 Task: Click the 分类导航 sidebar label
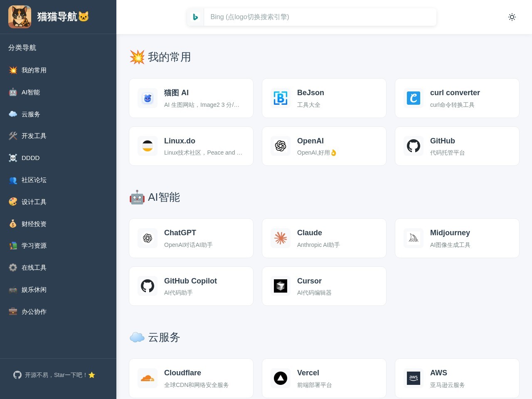22,48
